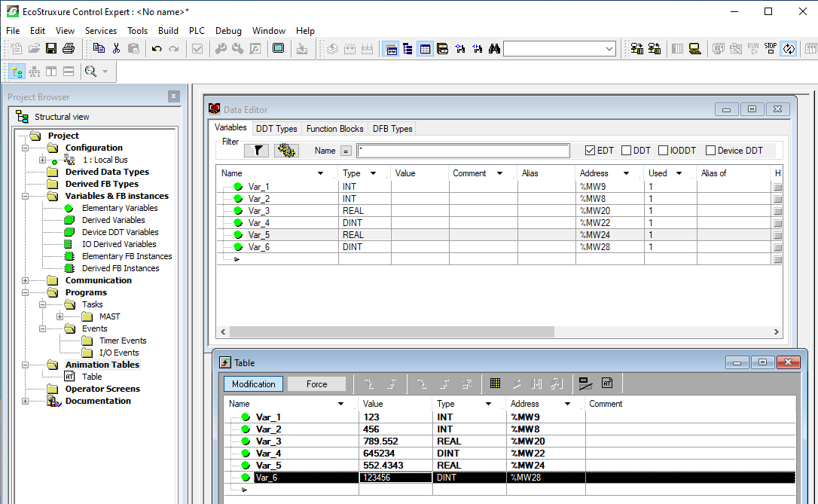Open the Type column dropdown in Data Editor

[x=373, y=173]
